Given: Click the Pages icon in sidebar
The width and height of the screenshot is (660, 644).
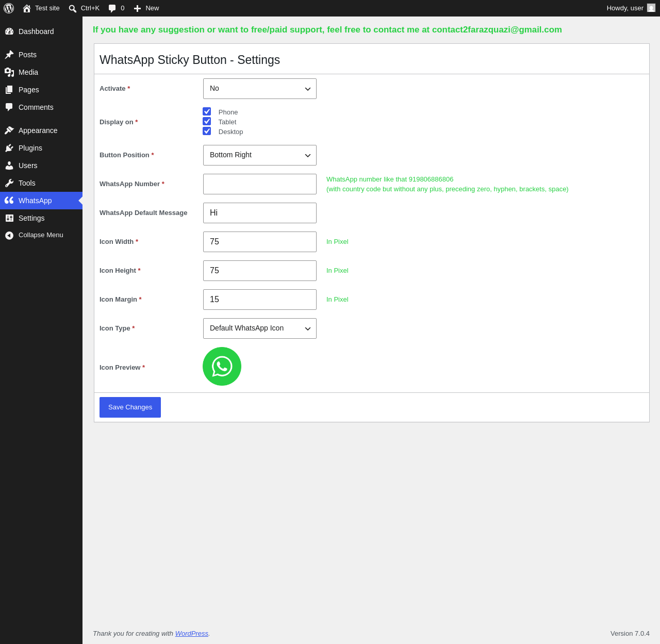Looking at the screenshot, I should tap(9, 90).
